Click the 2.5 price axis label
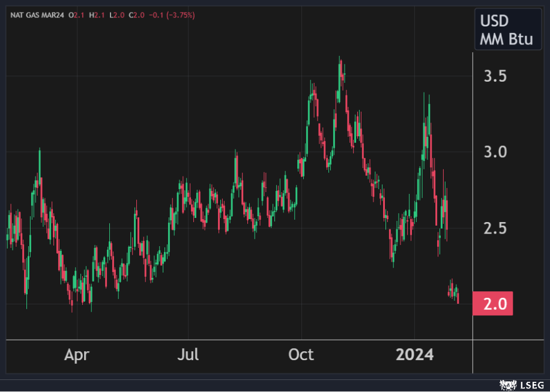The height and width of the screenshot is (392, 550). 495,228
